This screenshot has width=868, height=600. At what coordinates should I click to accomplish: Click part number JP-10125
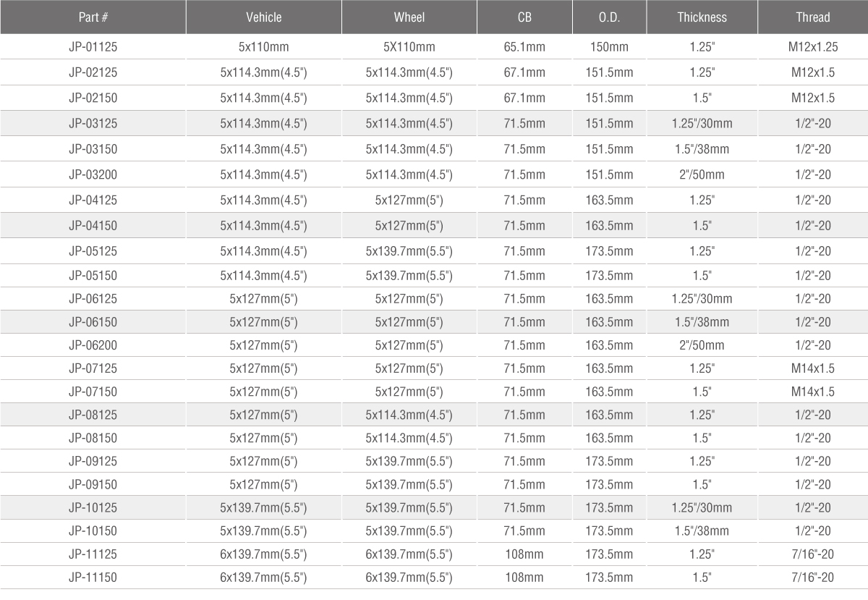tap(93, 508)
